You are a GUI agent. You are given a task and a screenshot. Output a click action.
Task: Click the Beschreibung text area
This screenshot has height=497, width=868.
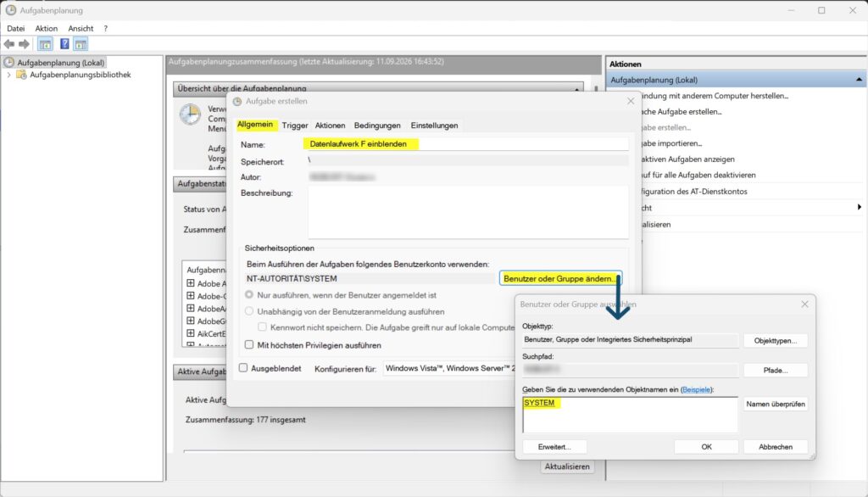tap(468, 212)
